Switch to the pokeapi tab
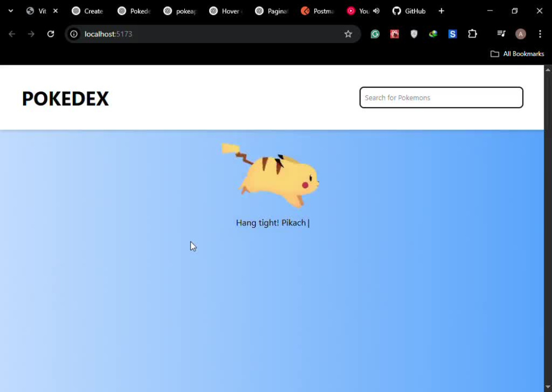Screen dimensions: 552x392 [x=180, y=11]
